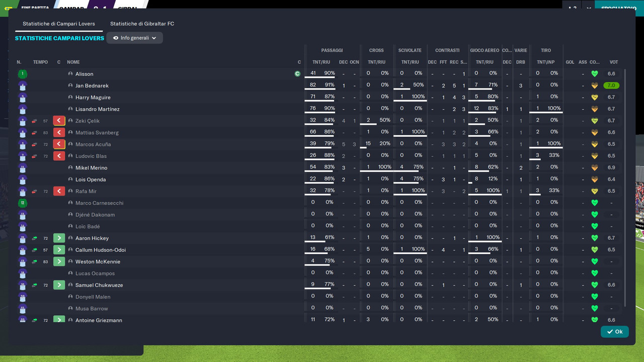The image size is (644, 362).
Task: Click STATISTICHE CAMPARI LOVERS heading
Action: tap(59, 38)
